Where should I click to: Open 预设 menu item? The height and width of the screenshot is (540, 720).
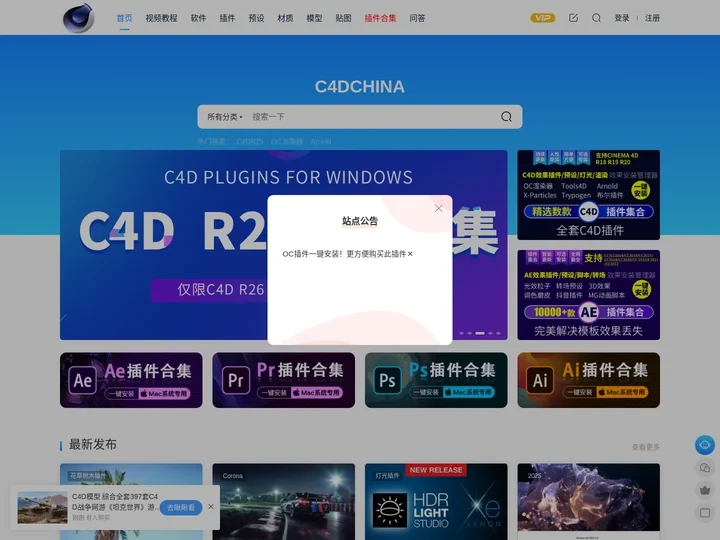(256, 18)
